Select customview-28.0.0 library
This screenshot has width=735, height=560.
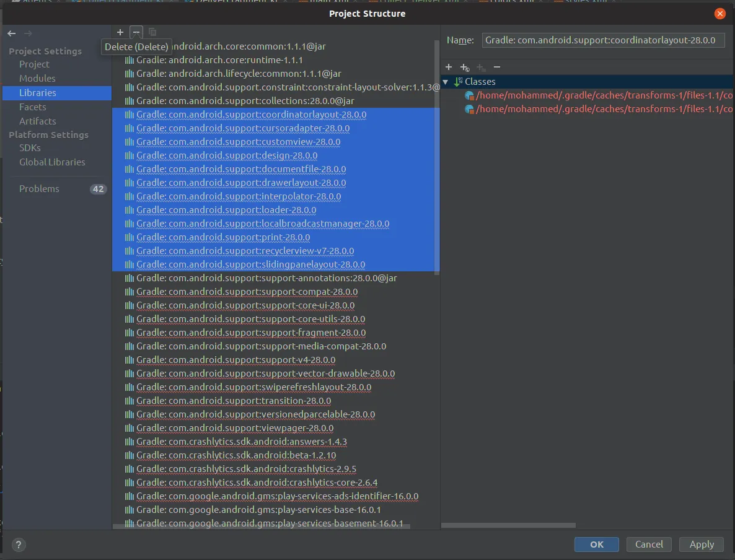(x=276, y=141)
